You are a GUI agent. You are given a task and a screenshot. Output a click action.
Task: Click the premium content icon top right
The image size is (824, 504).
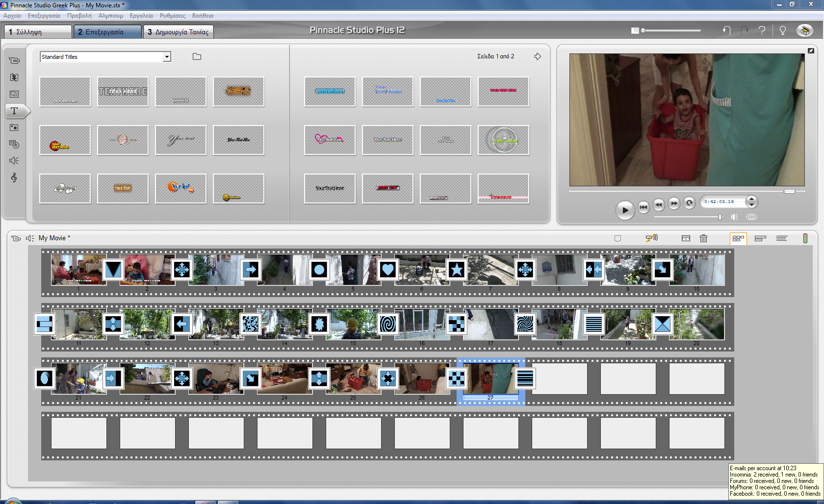pos(804,30)
